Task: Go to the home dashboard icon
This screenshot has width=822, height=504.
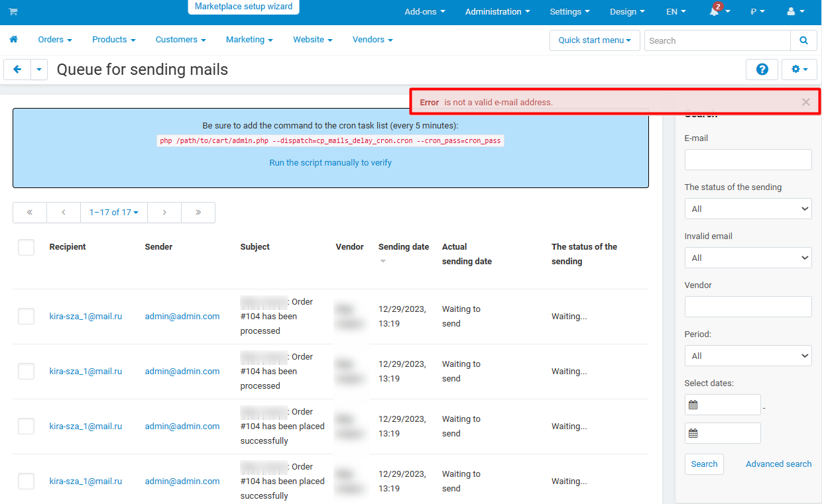Action: tap(14, 40)
